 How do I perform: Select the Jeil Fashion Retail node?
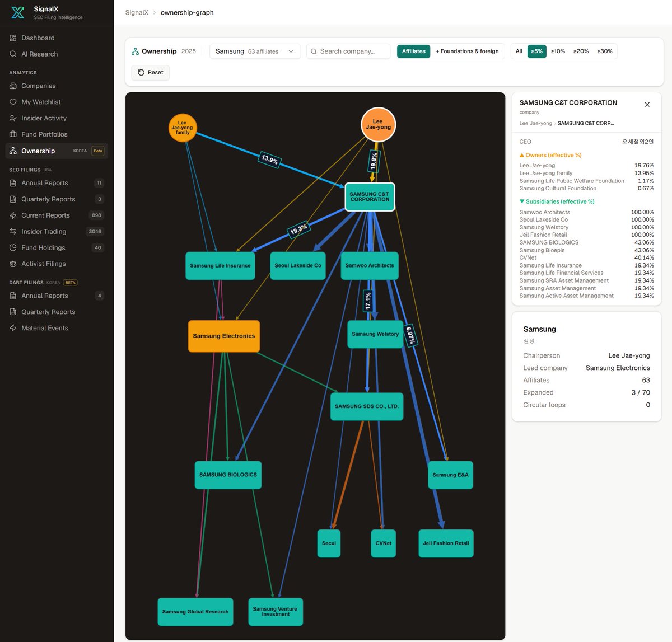point(446,543)
